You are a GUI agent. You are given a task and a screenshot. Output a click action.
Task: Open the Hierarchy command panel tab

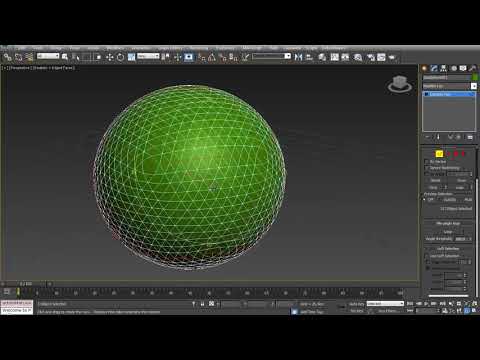[x=443, y=68]
